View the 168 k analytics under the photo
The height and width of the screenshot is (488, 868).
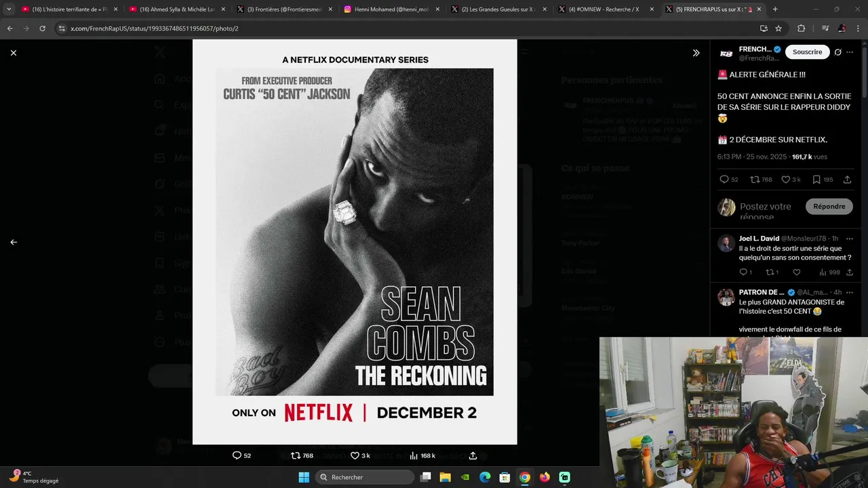pos(422,455)
